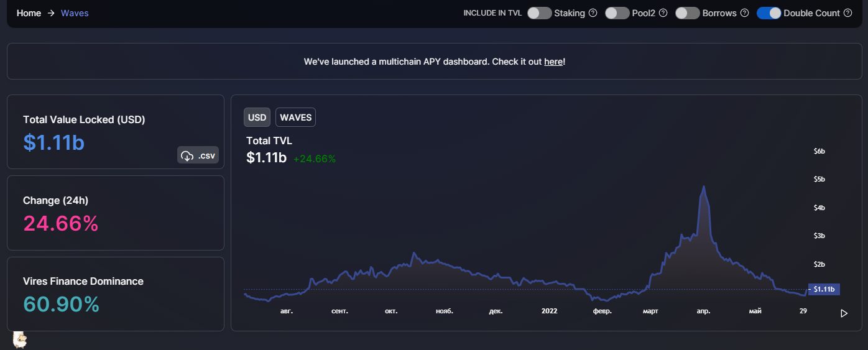Open the 'here' APY dashboard link
868x350 pixels.
(553, 62)
